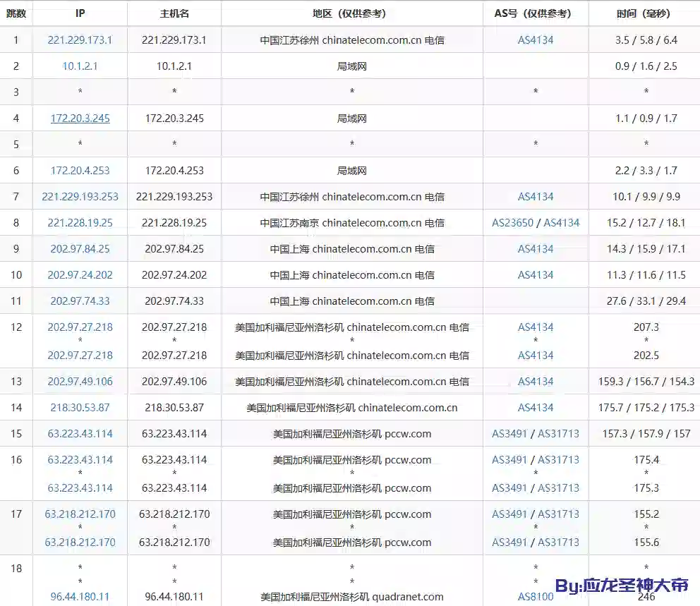Open the AS4134 link in hop 7 row
The height and width of the screenshot is (606, 700).
[536, 196]
